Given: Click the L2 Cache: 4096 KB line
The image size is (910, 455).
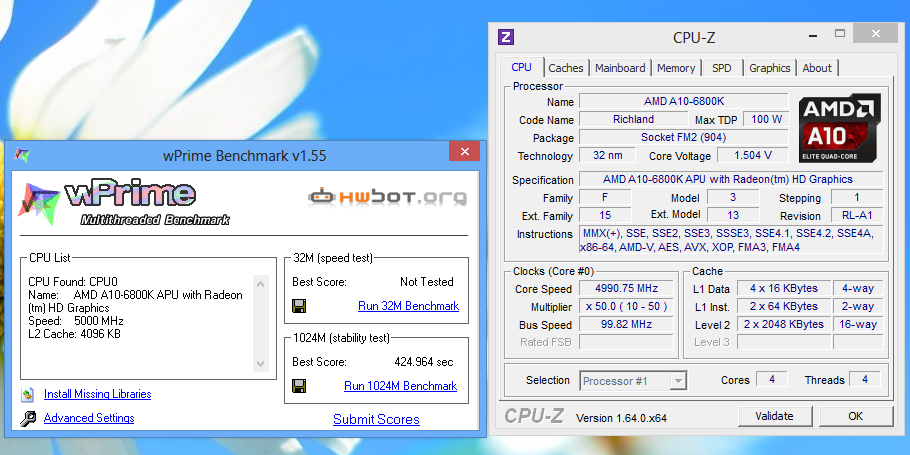Looking at the screenshot, I should (x=74, y=334).
